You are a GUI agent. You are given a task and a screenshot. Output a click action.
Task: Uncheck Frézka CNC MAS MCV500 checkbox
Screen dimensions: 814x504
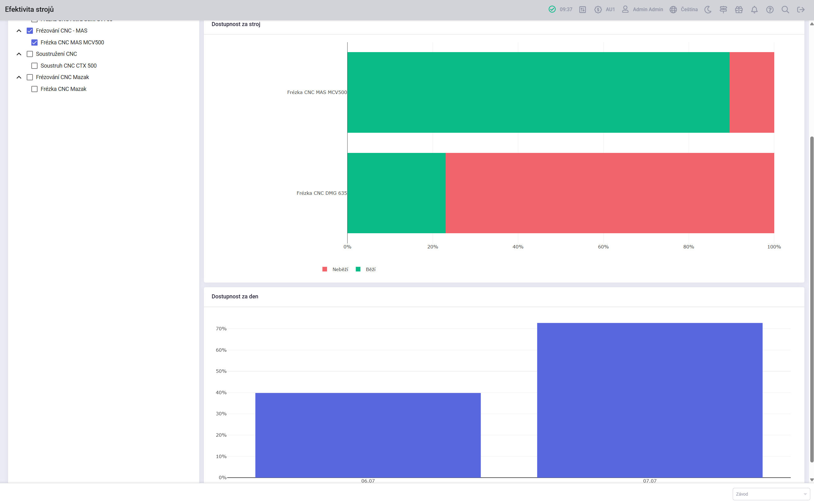click(x=34, y=42)
